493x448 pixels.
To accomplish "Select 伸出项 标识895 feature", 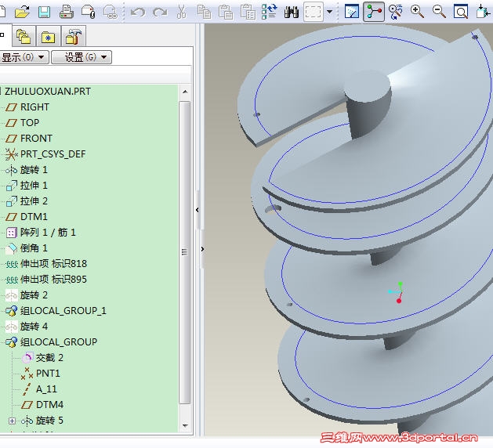I will pyautogui.click(x=53, y=280).
